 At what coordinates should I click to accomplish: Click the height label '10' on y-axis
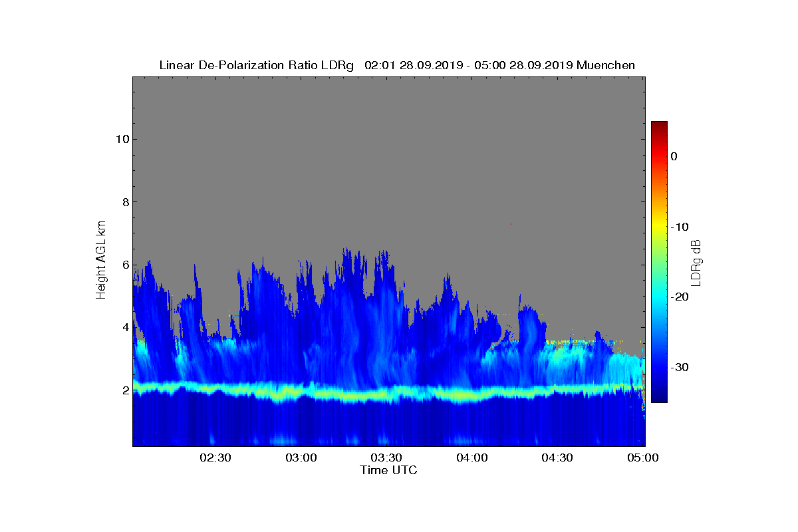tap(122, 139)
